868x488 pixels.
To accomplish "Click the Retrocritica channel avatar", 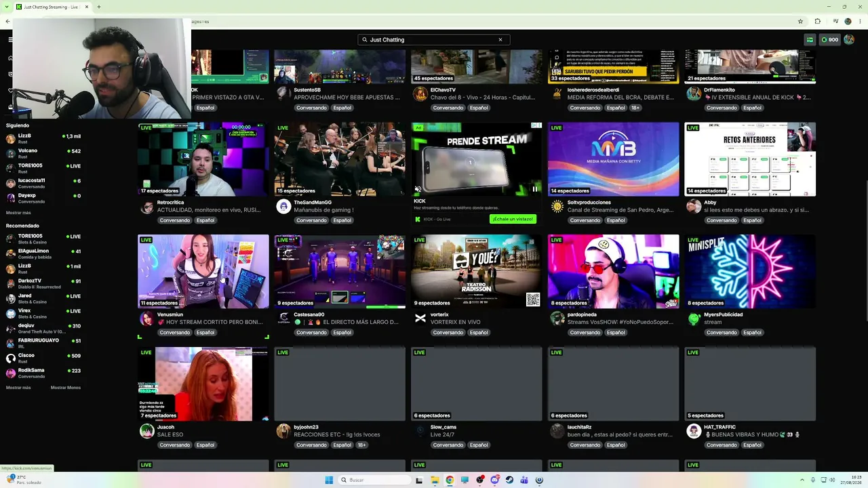I will tap(146, 207).
